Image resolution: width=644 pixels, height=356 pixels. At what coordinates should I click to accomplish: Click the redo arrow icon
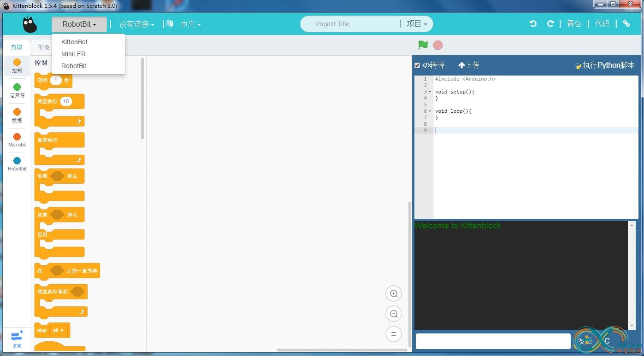point(550,24)
